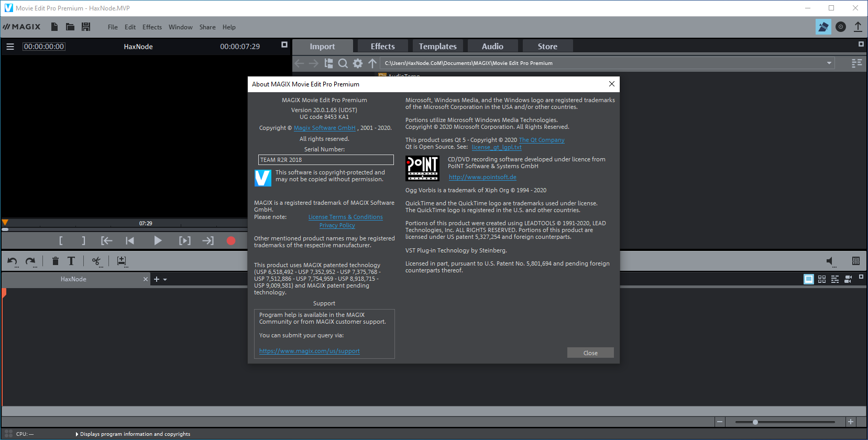
Task: Open search in the Media Pool
Action: pyautogui.click(x=343, y=63)
